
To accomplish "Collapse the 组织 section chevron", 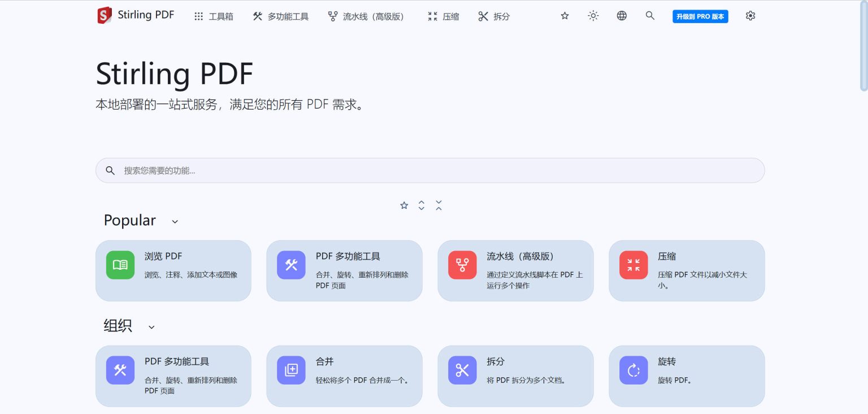I will point(151,327).
